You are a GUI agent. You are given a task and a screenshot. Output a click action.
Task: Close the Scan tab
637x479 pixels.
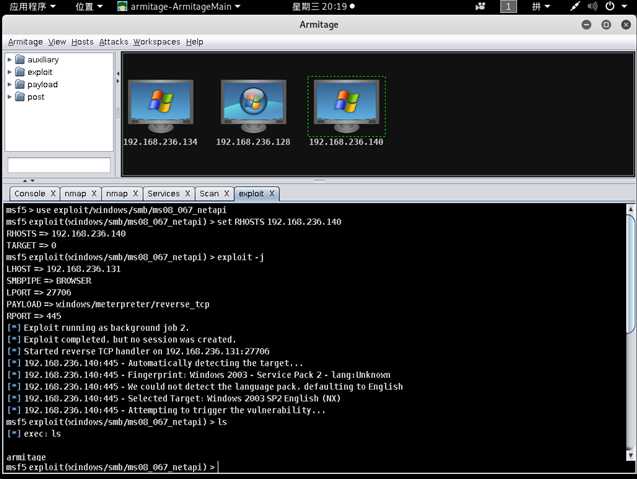pyautogui.click(x=227, y=194)
